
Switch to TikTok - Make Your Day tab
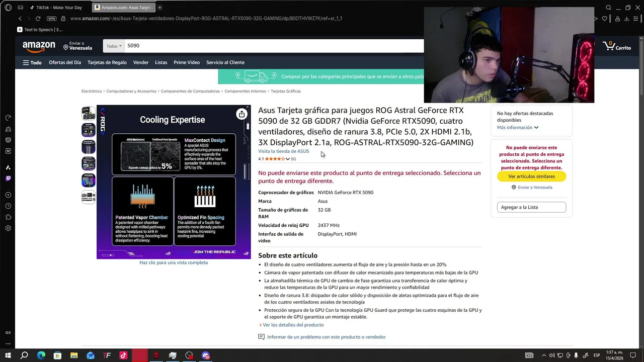click(x=56, y=8)
